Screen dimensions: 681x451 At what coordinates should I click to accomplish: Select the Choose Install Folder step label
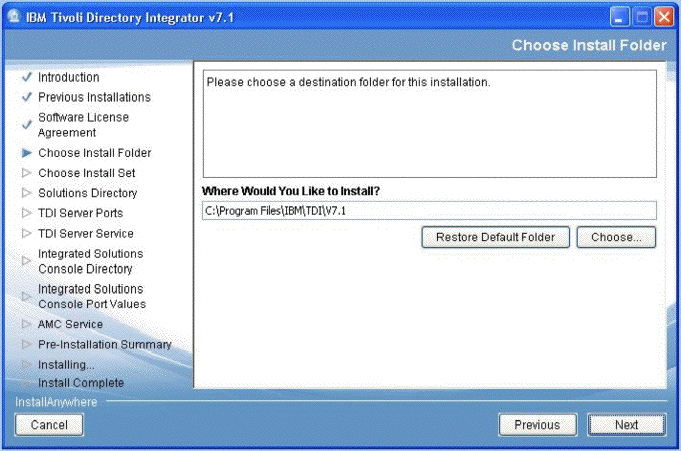click(95, 153)
